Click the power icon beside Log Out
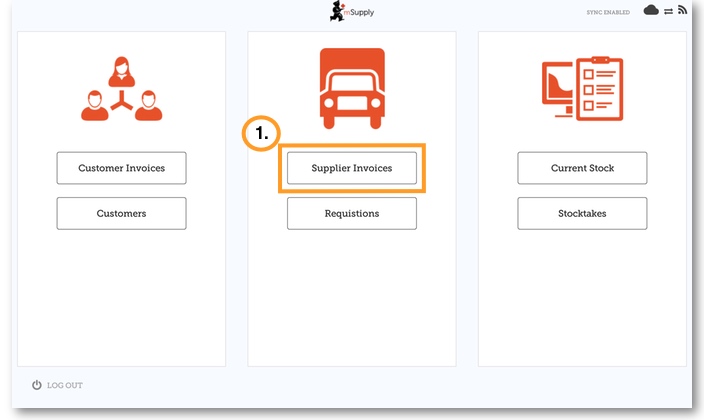Viewport: 704px width, 420px height. 37,385
